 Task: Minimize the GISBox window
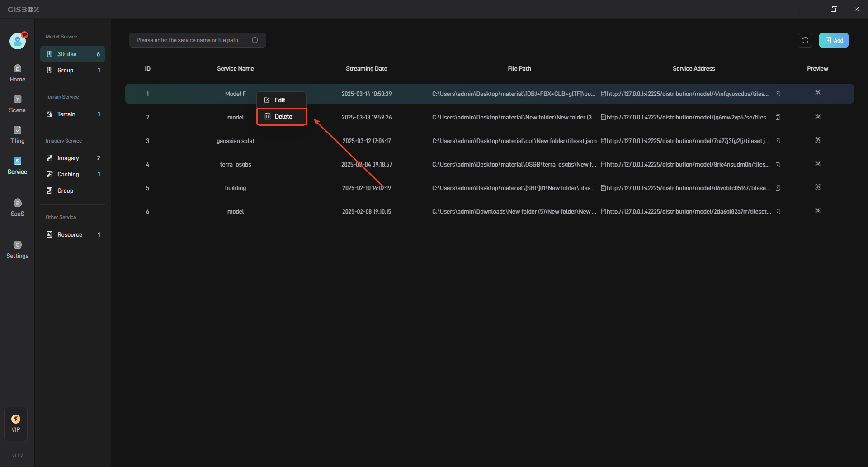[x=811, y=9]
